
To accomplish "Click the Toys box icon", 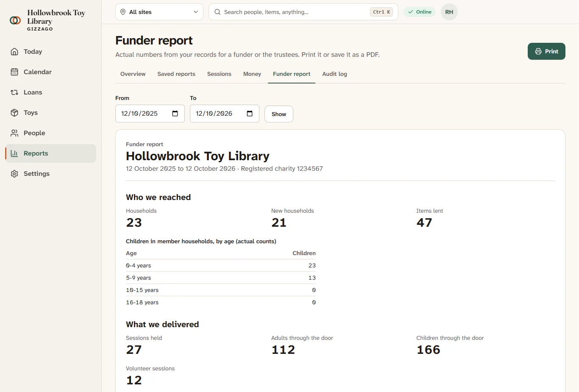I will [x=14, y=113].
